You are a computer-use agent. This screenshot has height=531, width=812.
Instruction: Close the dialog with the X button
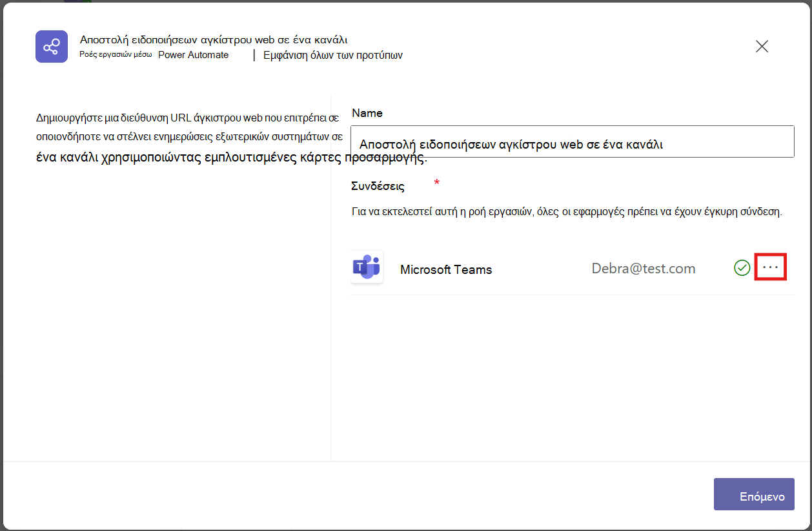coord(762,47)
